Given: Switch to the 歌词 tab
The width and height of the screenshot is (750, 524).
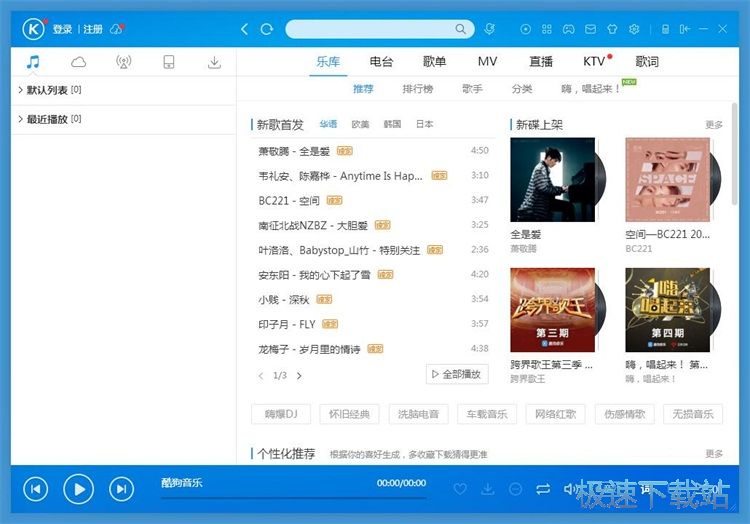Looking at the screenshot, I should click(647, 62).
